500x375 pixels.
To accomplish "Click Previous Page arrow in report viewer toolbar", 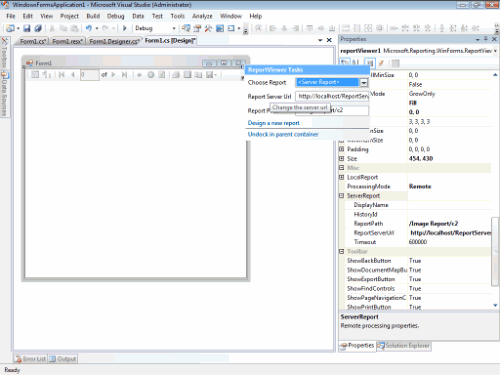I will coord(73,75).
